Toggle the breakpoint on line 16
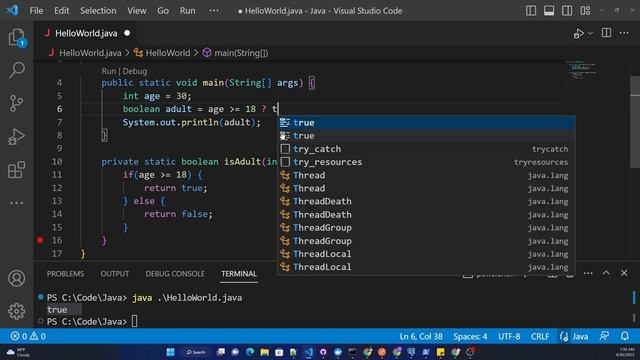 coord(40,240)
